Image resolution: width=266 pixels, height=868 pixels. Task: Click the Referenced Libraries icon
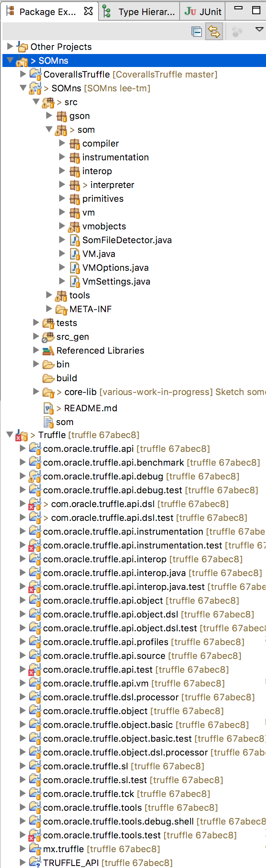[48, 351]
